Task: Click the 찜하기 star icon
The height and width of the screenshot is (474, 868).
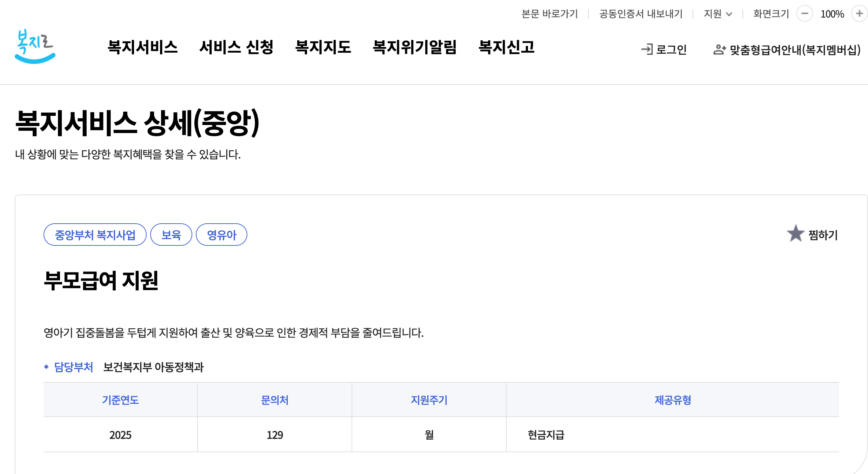Action: click(795, 233)
